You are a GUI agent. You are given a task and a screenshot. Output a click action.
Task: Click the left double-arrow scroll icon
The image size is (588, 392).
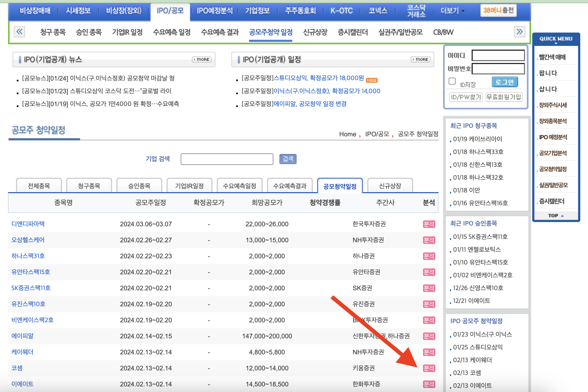coord(19,32)
